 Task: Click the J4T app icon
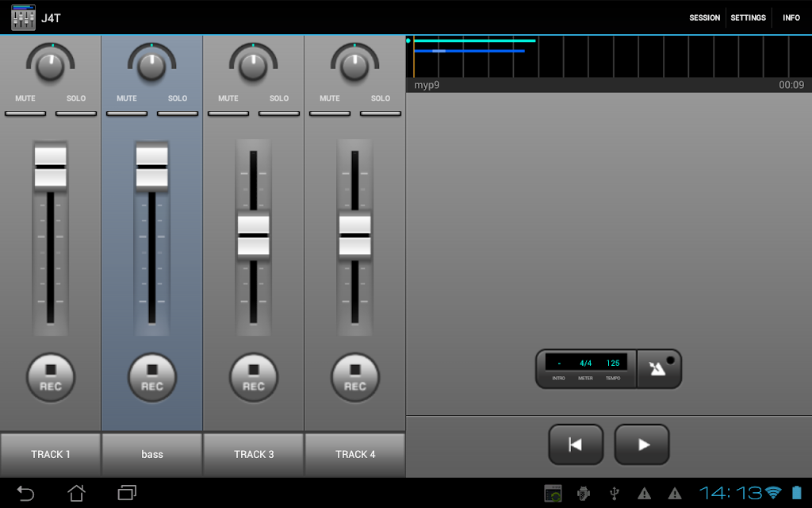click(23, 17)
